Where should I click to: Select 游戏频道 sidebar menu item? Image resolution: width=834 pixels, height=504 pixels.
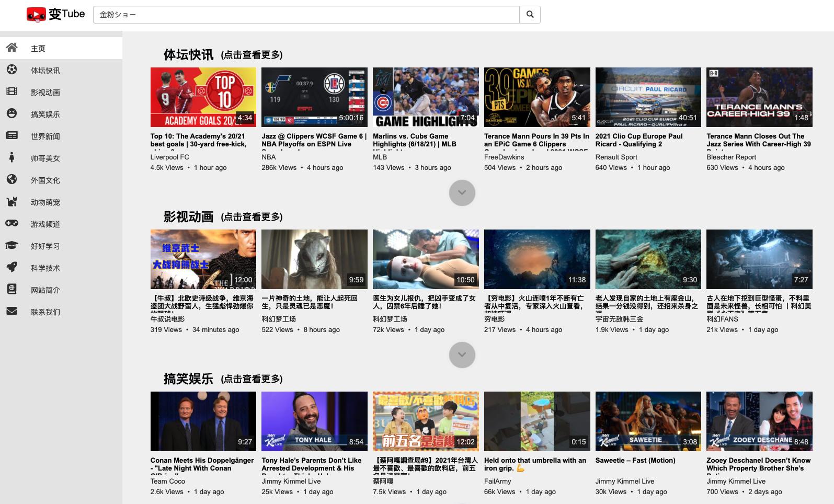coord(61,224)
